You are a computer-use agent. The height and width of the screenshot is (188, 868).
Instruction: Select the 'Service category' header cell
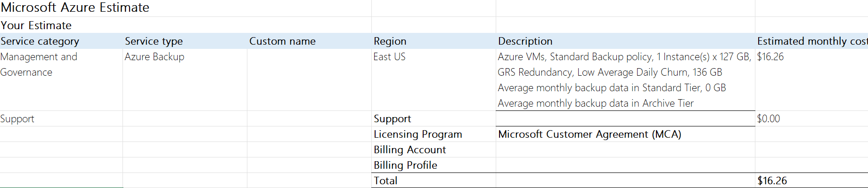pyautogui.click(x=61, y=41)
